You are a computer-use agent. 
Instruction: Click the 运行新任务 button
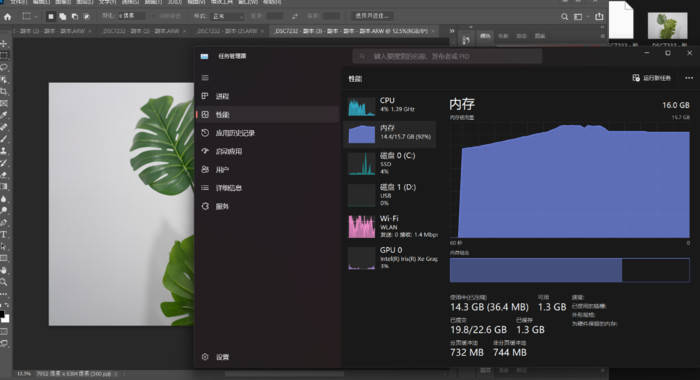tap(652, 78)
